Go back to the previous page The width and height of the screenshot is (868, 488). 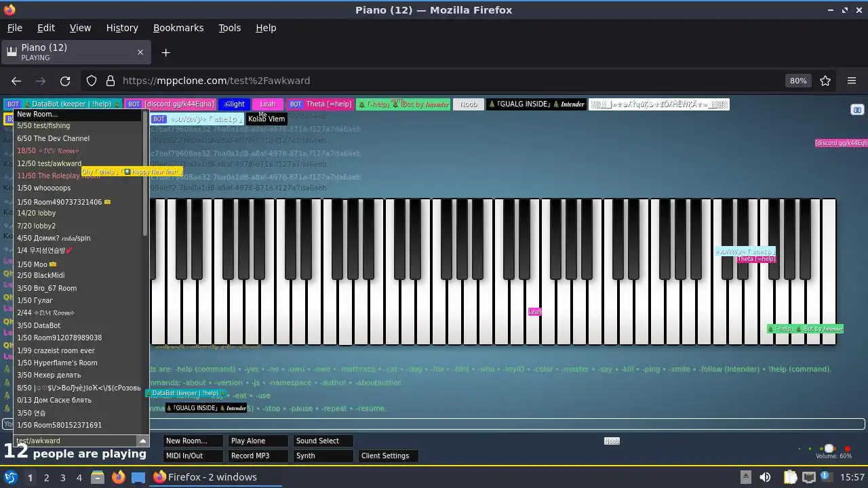[x=16, y=81]
